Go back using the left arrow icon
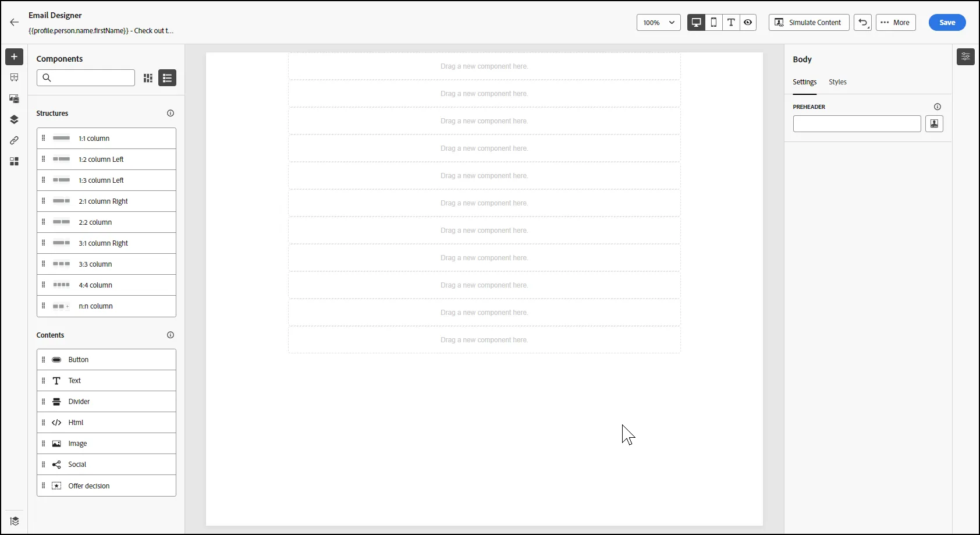Viewport: 980px width, 535px height. coord(15,23)
